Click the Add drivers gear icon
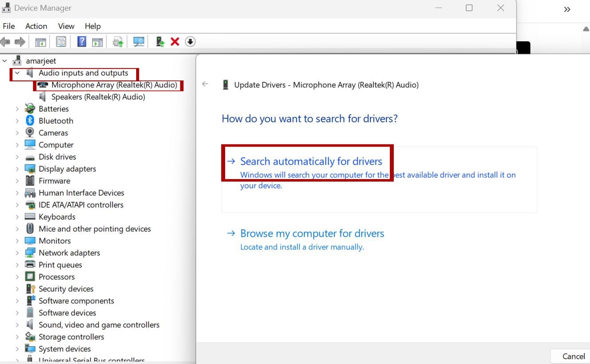Viewport: 590px width, 364px height. (x=118, y=41)
